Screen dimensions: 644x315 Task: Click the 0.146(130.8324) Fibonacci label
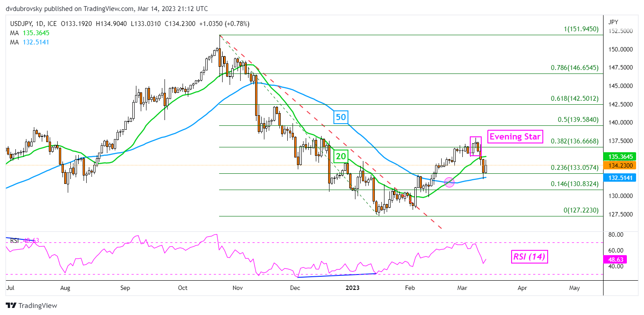(x=575, y=184)
